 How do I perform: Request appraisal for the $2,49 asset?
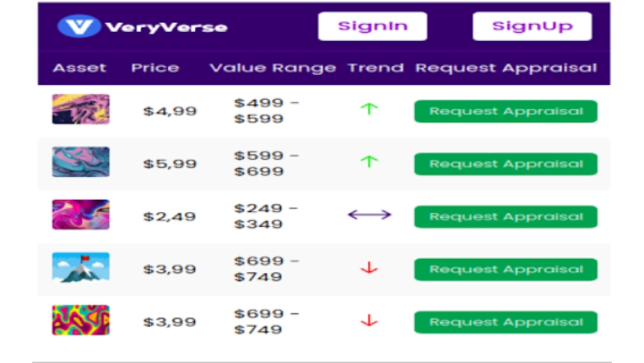(506, 217)
